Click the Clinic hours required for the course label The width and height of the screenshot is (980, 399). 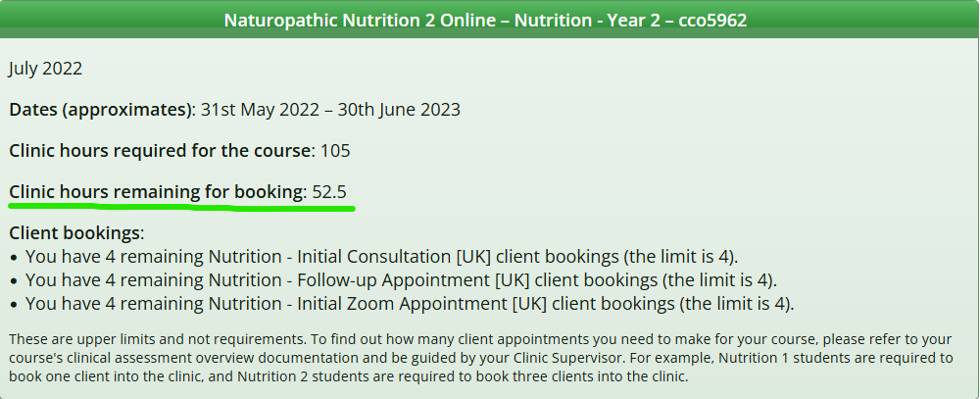pos(162,151)
